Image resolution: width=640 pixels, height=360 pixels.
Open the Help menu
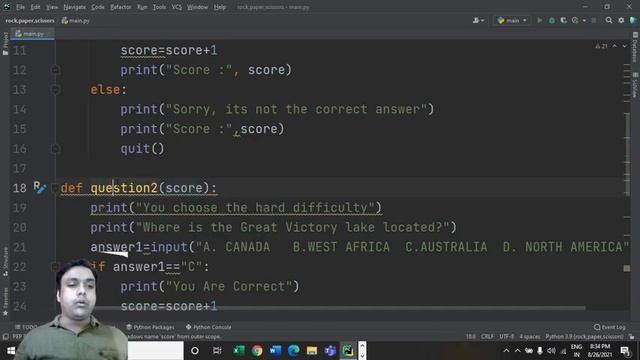pos(220,7)
